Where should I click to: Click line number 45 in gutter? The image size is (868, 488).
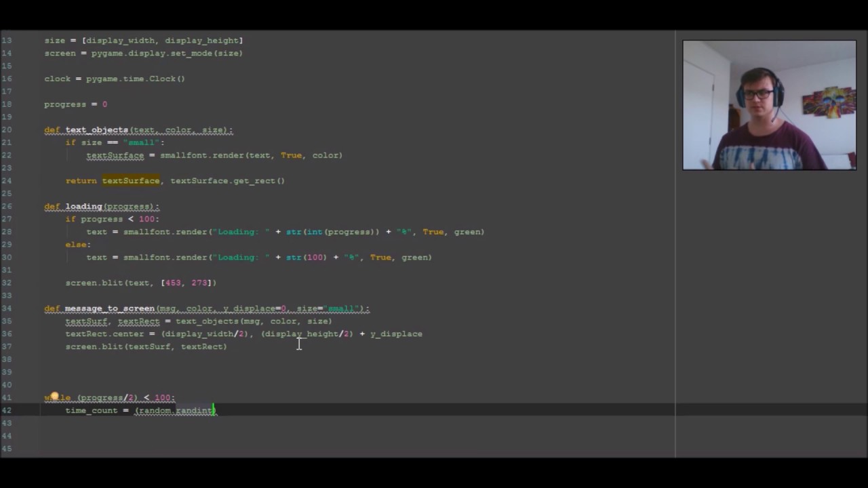click(7, 449)
